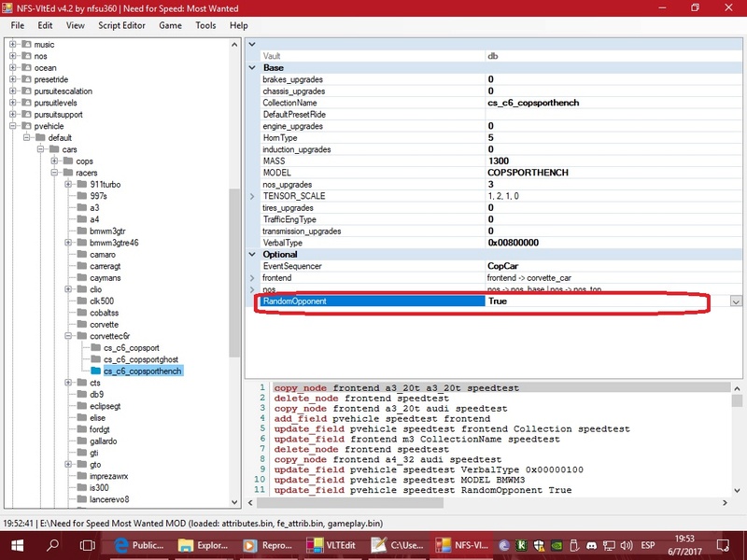Click the ESP input language indicator

tap(648, 545)
